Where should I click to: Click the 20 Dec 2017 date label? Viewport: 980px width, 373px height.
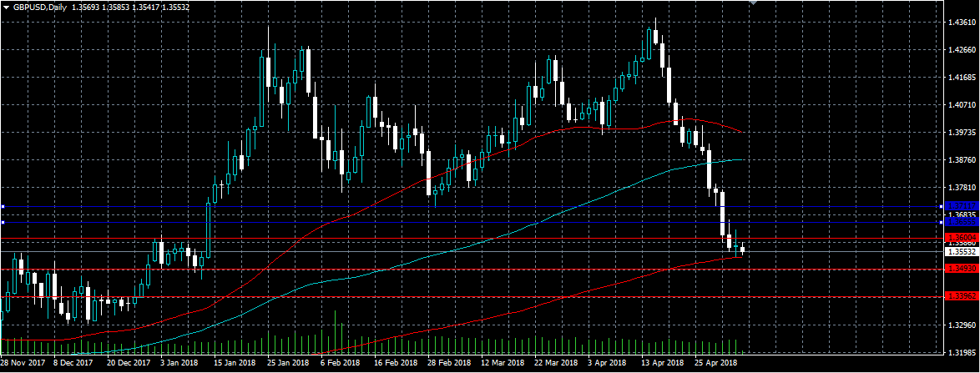[128, 363]
